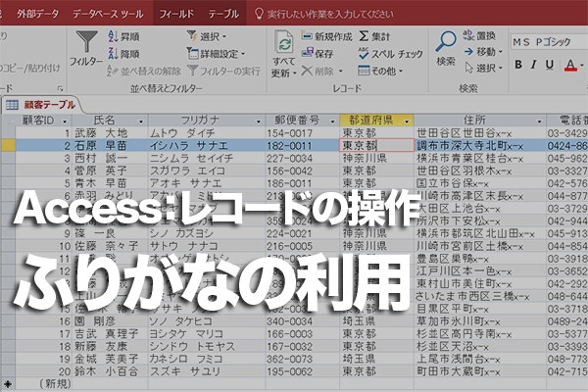588x392 pixels.
Task: Click the table datasheet icon on 顧客テーブル tab
Action: [x=12, y=105]
